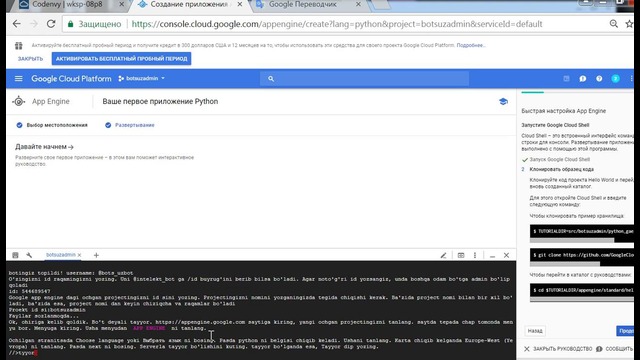The width and height of the screenshot is (640, 360).
Task: Expand the botsuzadmin project selector dropdown
Action: click(x=142, y=78)
